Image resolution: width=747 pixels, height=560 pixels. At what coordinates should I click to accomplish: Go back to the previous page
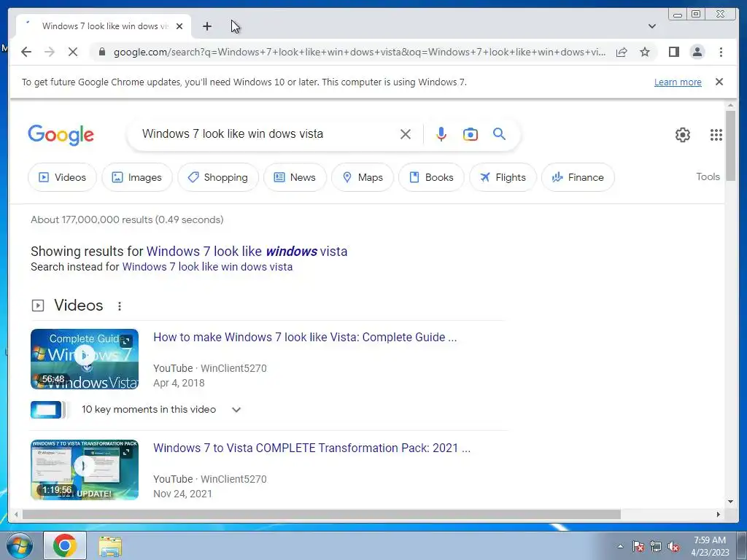[26, 52]
